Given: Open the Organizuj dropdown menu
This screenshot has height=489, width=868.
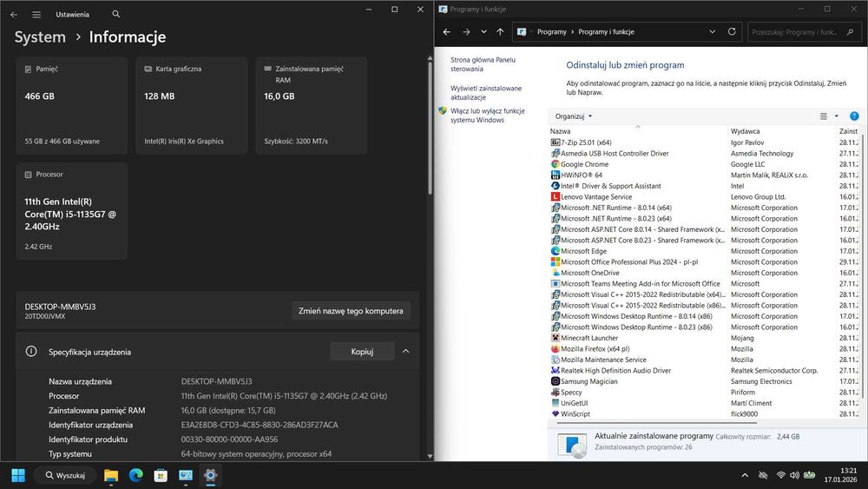Looking at the screenshot, I should tap(574, 116).
